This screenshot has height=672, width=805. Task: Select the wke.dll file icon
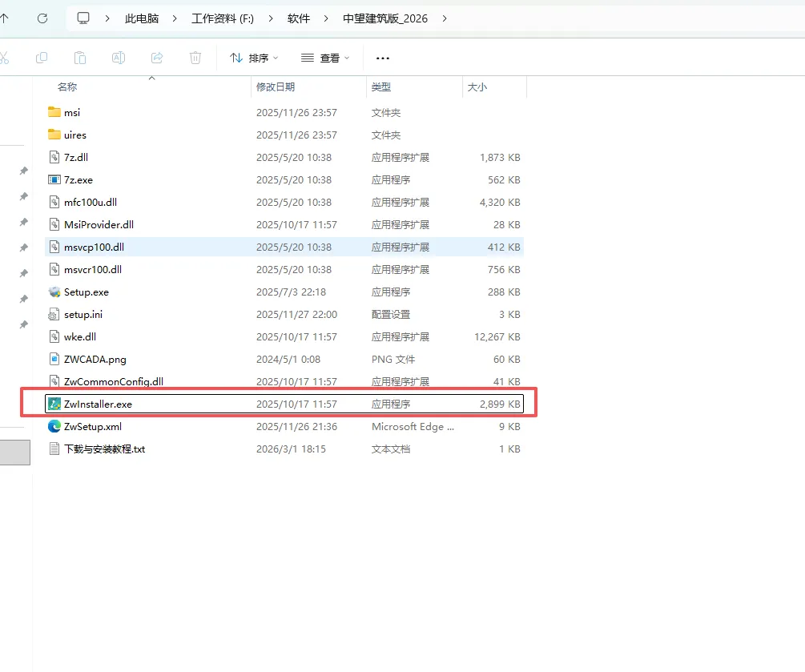[54, 336]
